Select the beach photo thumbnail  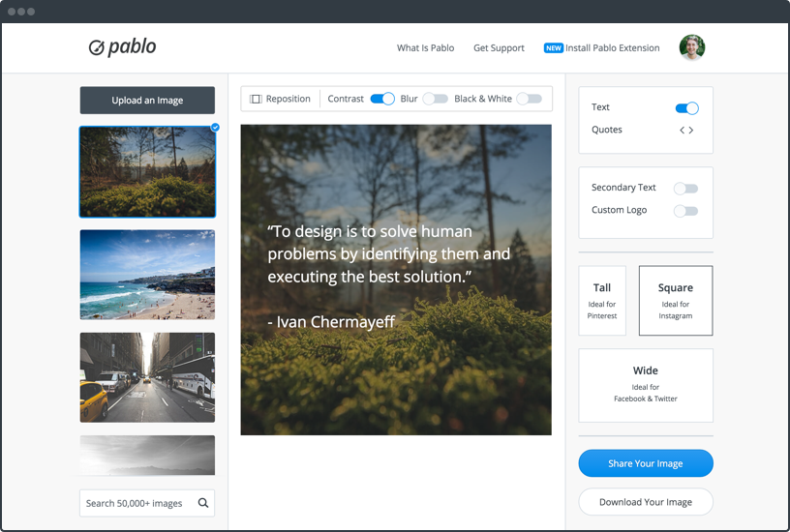147,275
